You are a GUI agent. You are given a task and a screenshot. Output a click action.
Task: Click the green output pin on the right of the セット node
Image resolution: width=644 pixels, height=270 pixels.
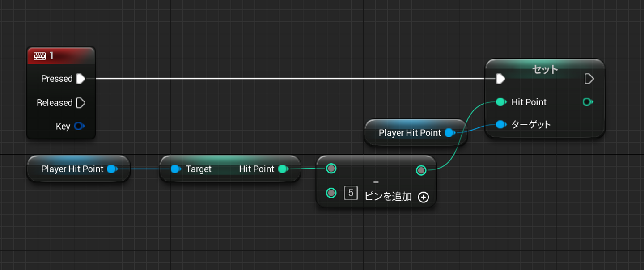click(588, 102)
